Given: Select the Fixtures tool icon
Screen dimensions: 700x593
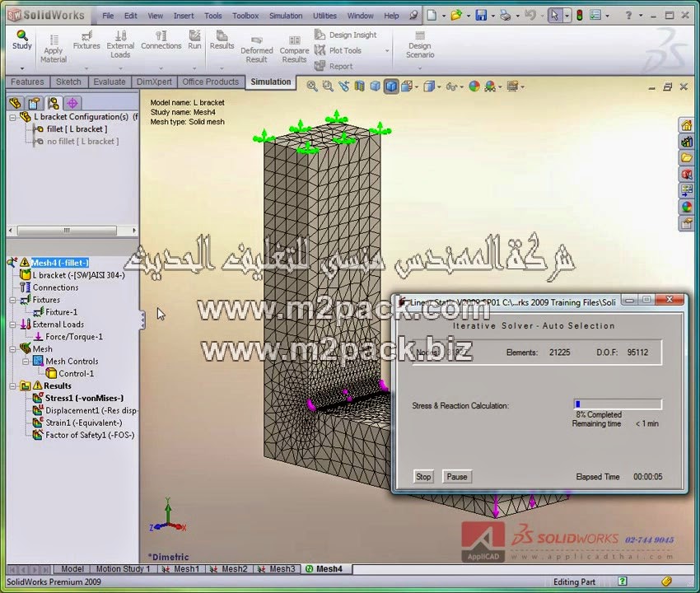Looking at the screenshot, I should click(x=86, y=35).
